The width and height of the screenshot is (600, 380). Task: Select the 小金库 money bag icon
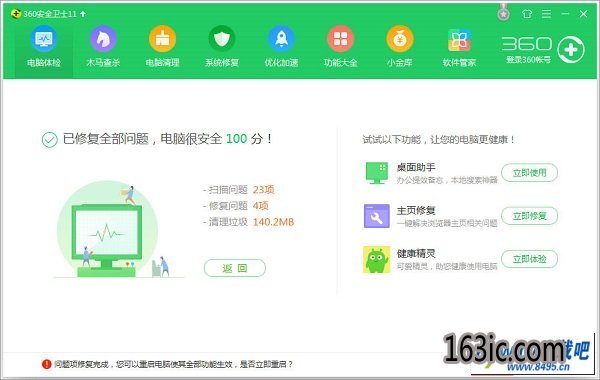[399, 39]
